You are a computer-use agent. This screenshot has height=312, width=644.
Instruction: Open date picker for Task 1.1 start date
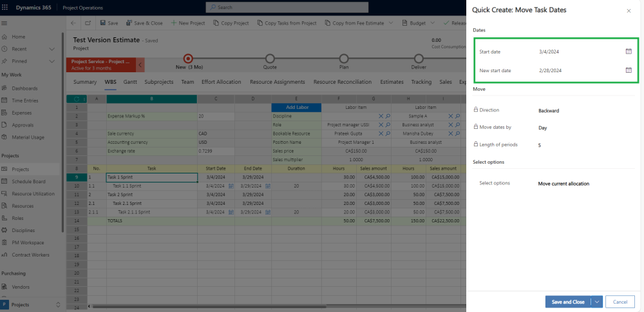pos(231,186)
